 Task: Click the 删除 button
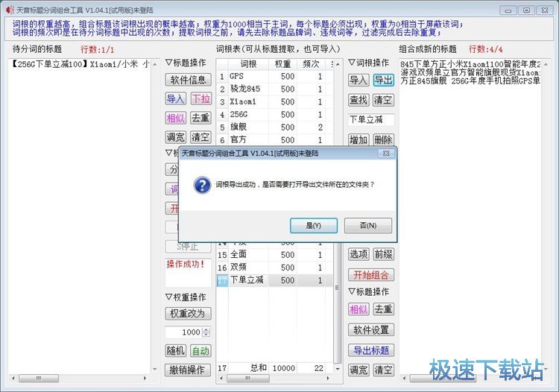tap(383, 139)
